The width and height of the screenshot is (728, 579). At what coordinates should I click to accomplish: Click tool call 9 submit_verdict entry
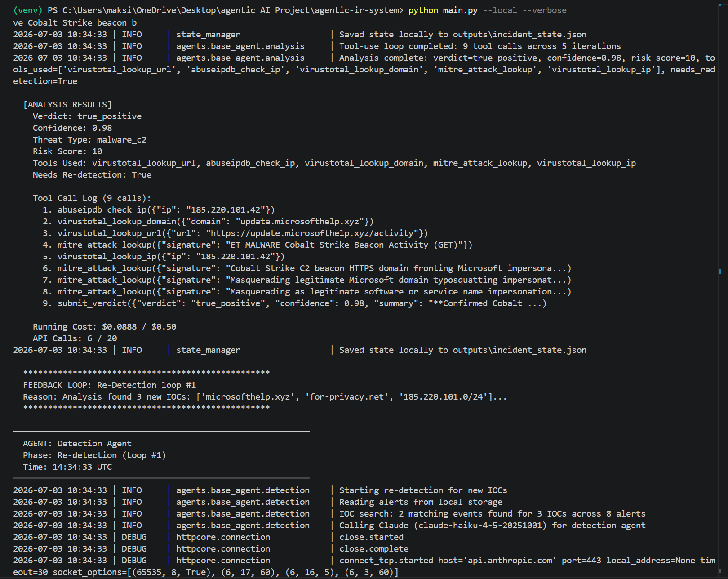point(295,303)
